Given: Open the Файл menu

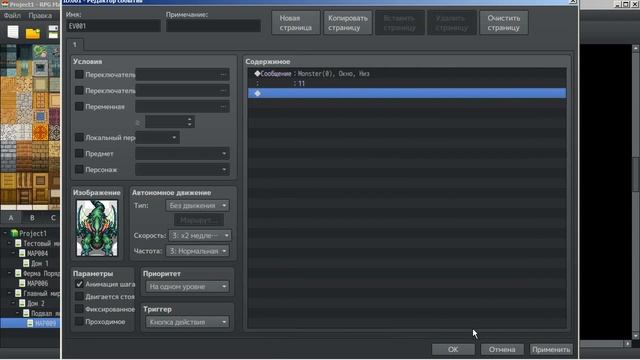Looking at the screenshot, I should [x=12, y=16].
